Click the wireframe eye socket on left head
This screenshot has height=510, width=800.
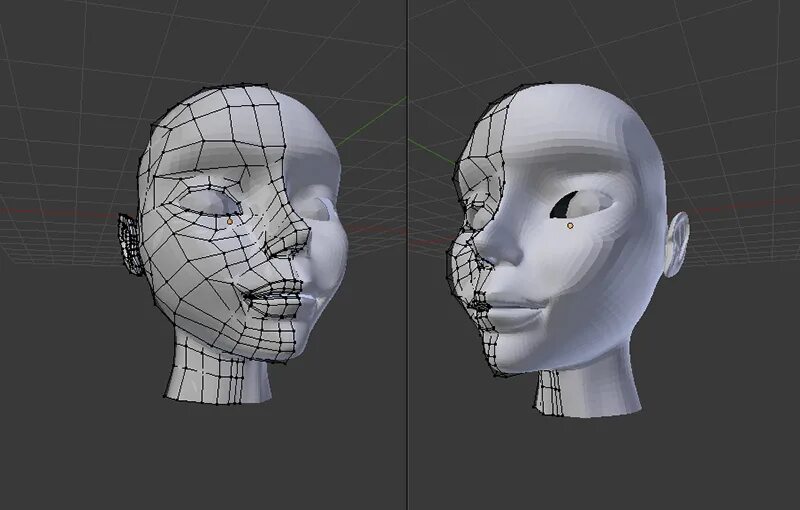[x=208, y=200]
